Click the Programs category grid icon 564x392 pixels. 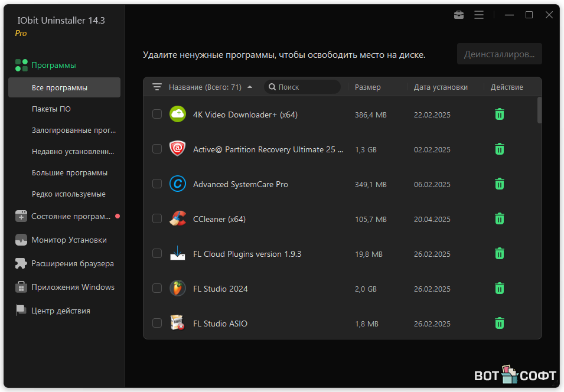click(21, 65)
